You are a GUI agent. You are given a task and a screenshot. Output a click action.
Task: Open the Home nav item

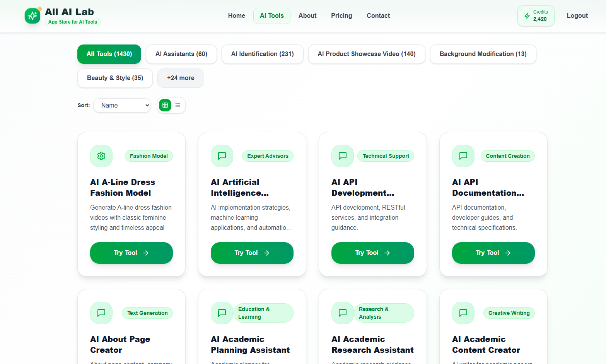[237, 16]
